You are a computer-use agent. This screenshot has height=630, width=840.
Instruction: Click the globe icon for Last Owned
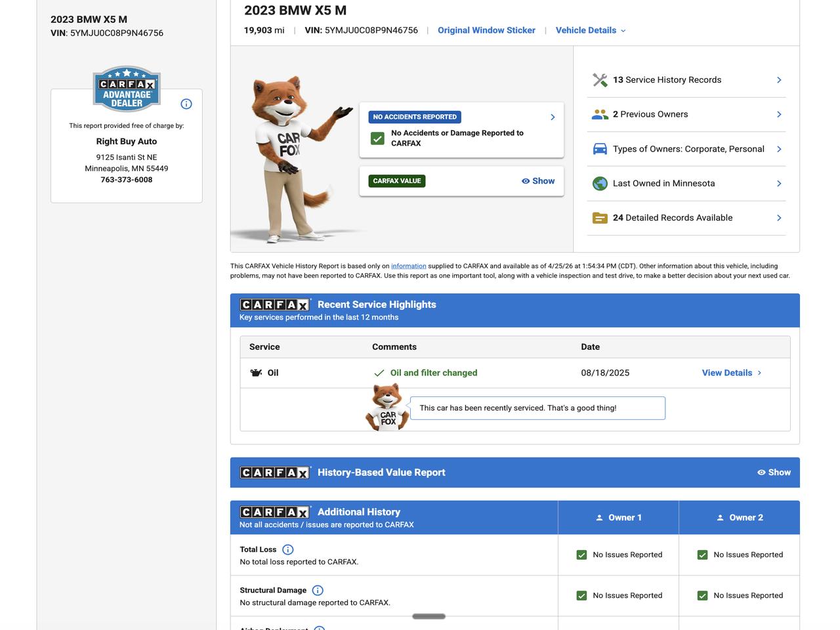600,184
